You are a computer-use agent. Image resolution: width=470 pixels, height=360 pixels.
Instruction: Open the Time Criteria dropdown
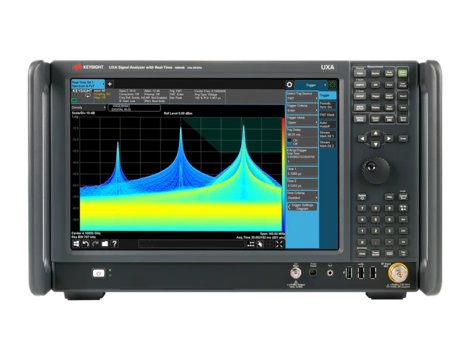[x=302, y=196]
